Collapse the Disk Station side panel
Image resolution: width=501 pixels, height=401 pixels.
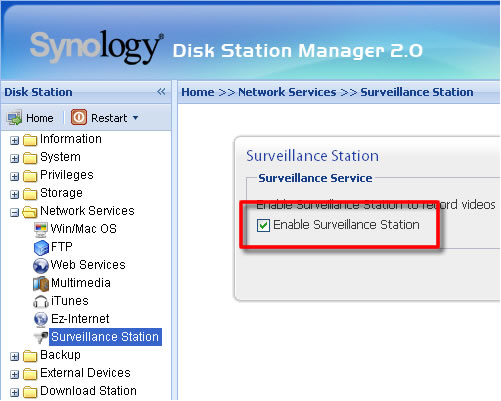point(161,92)
